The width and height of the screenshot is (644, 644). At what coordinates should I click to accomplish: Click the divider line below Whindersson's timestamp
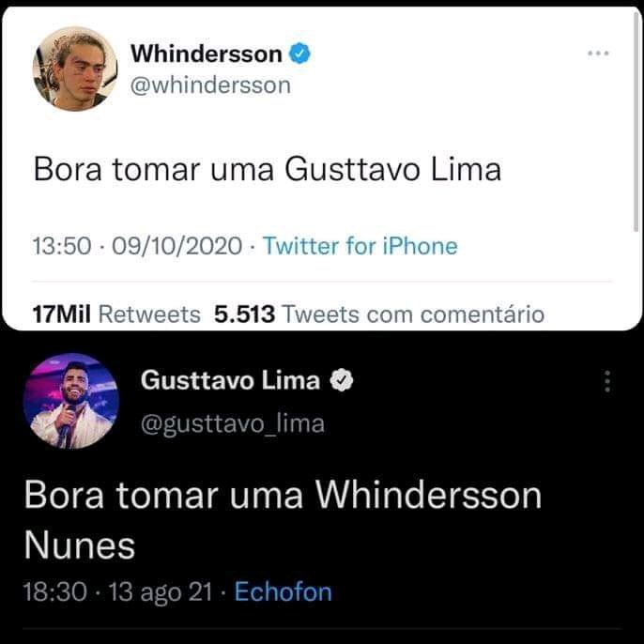click(x=322, y=282)
